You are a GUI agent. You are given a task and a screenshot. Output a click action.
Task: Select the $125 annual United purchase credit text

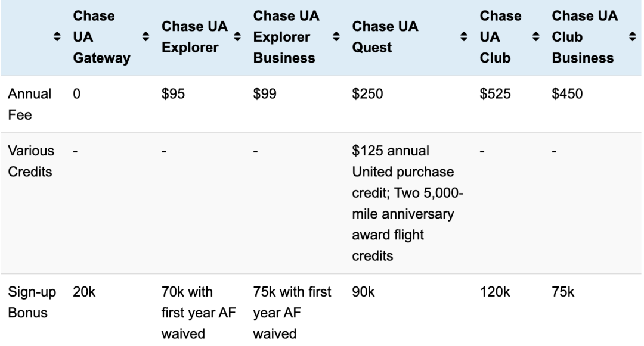tap(403, 161)
